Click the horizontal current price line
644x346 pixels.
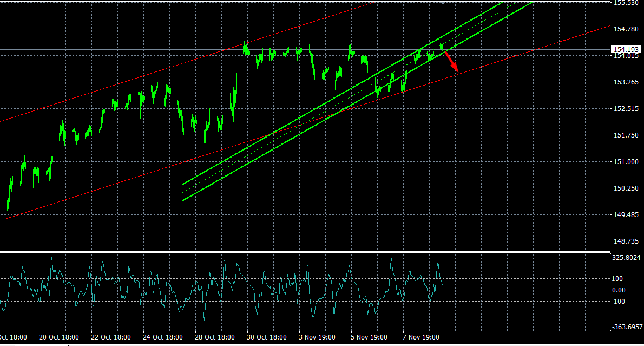click(162, 50)
